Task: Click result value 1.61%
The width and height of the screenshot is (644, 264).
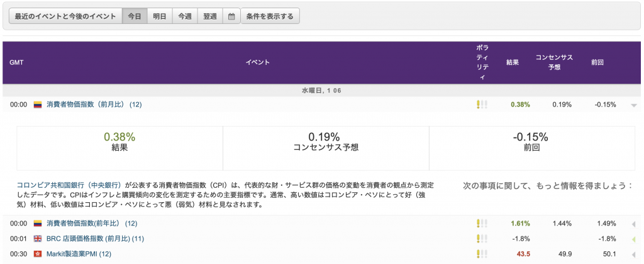Action: click(x=520, y=223)
